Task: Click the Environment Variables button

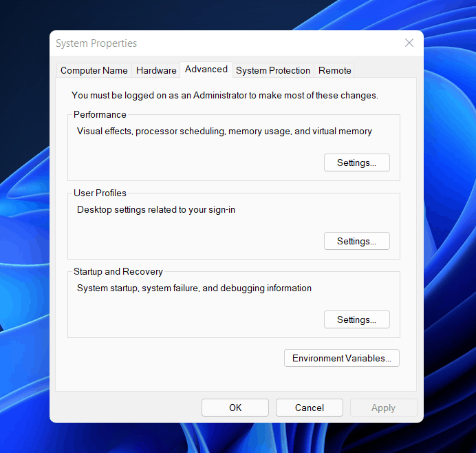Action: (x=342, y=359)
